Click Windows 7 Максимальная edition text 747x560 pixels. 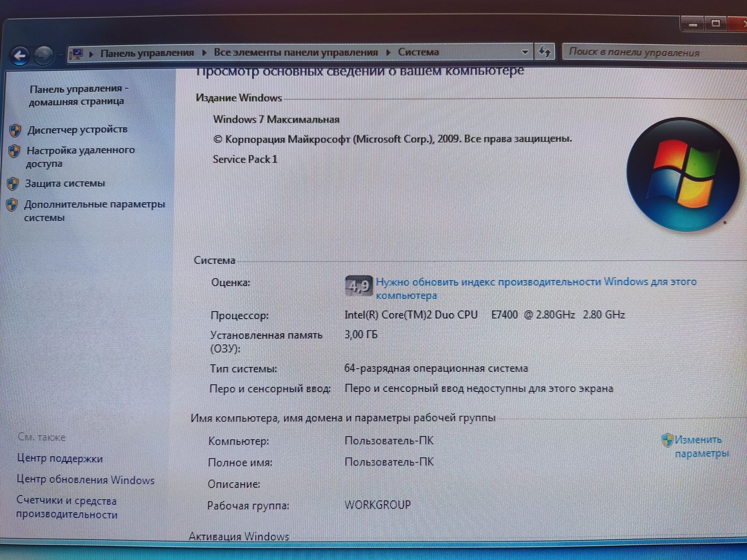pos(276,120)
